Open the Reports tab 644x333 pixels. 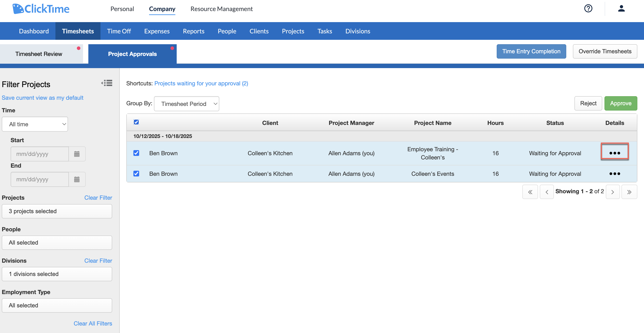(x=194, y=31)
